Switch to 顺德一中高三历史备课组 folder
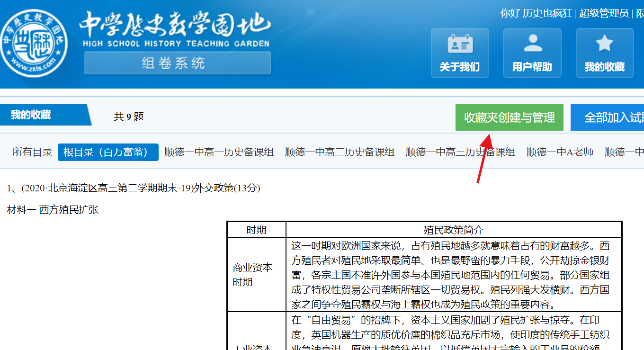This screenshot has height=350, width=644. coord(460,152)
